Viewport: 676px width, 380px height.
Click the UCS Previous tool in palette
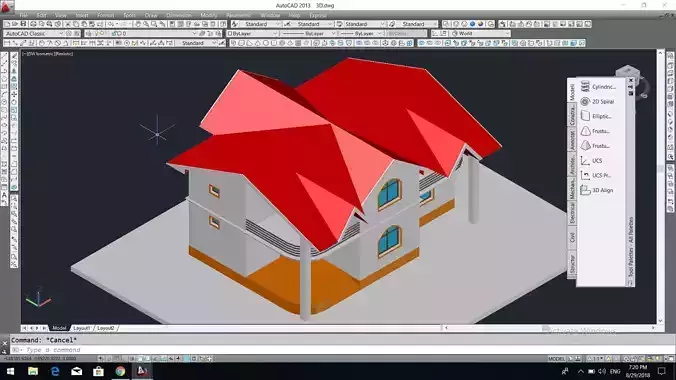[x=596, y=175]
